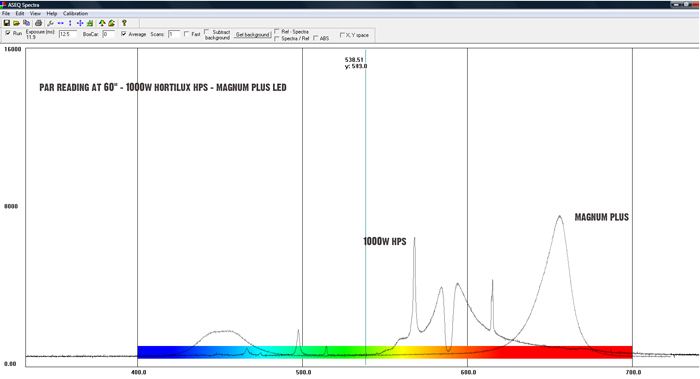The width and height of the screenshot is (700, 379).
Task: Click the BoxCar input field
Action: click(108, 34)
